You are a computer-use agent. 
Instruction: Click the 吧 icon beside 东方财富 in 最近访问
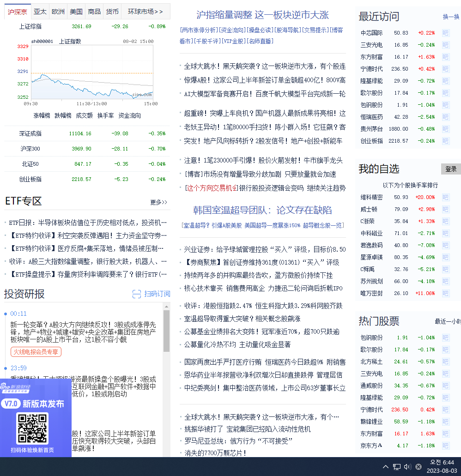445,57
